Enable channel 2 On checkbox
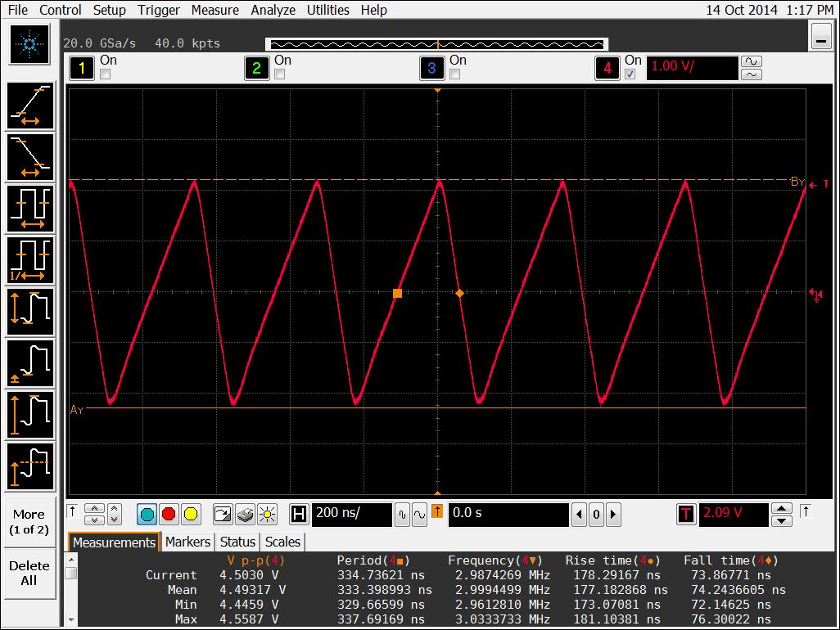 click(x=280, y=74)
